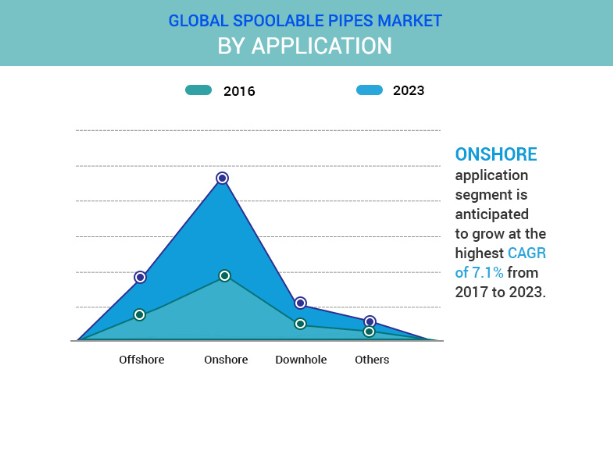Click the Onshore axis label
Image resolution: width=613 pixels, height=462 pixels.
(x=225, y=360)
